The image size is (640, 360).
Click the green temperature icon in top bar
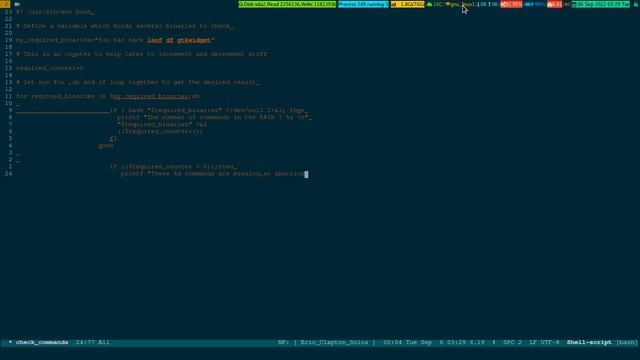click(429, 4)
